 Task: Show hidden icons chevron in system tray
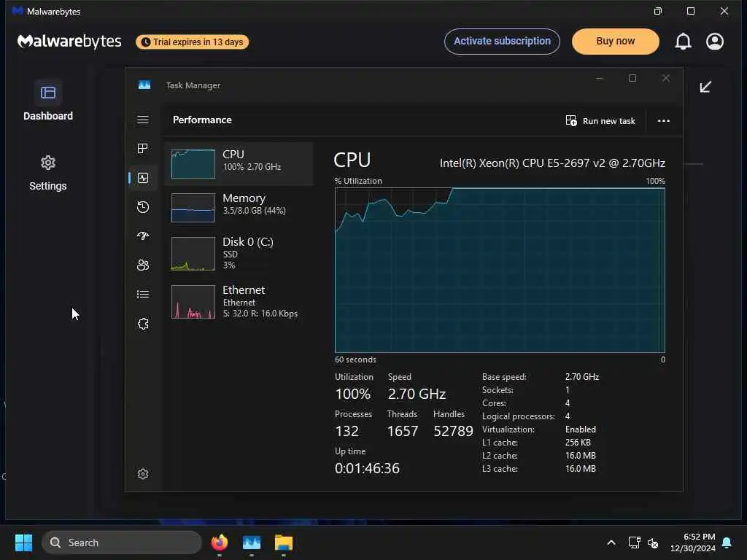point(611,542)
